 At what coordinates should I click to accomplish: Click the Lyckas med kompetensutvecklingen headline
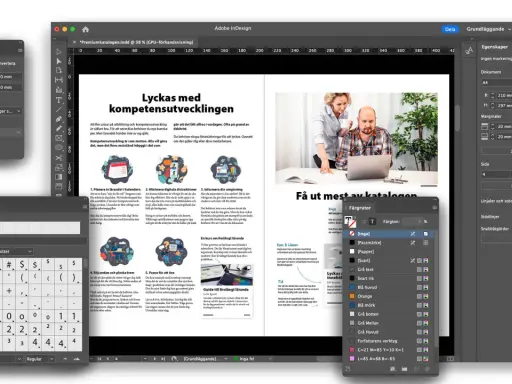point(171,103)
